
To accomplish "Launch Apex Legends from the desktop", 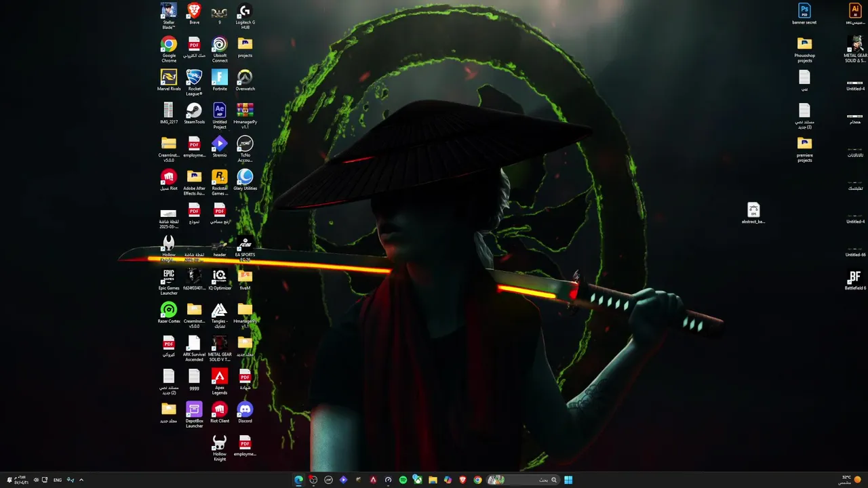I will tap(220, 381).
